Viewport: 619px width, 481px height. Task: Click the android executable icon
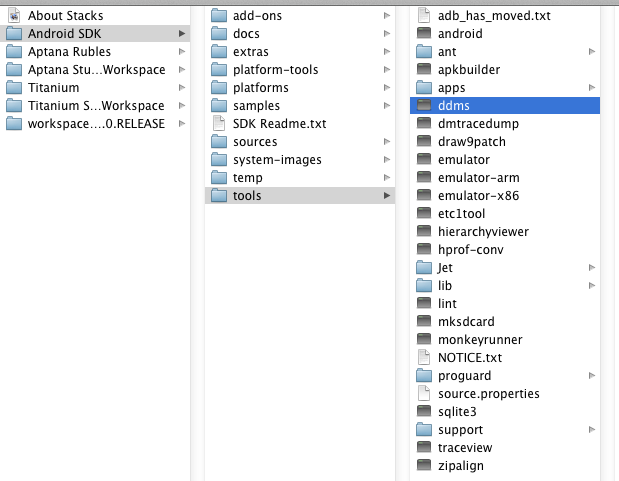coord(424,33)
